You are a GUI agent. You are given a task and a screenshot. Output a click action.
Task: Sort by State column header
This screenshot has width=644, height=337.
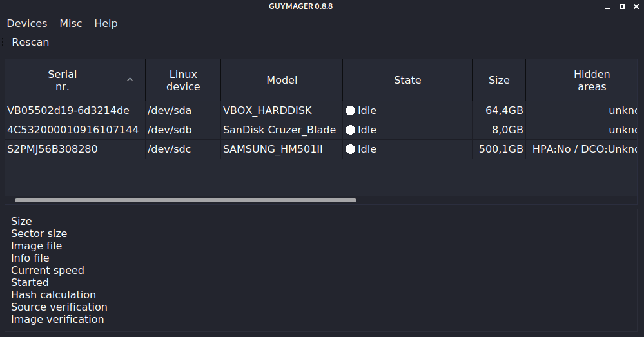tap(407, 81)
